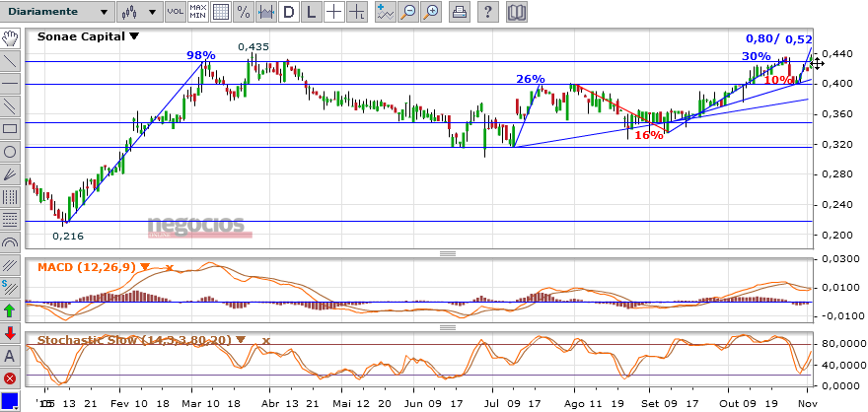Open the book manual icon
The height and width of the screenshot is (412, 868).
(516, 12)
